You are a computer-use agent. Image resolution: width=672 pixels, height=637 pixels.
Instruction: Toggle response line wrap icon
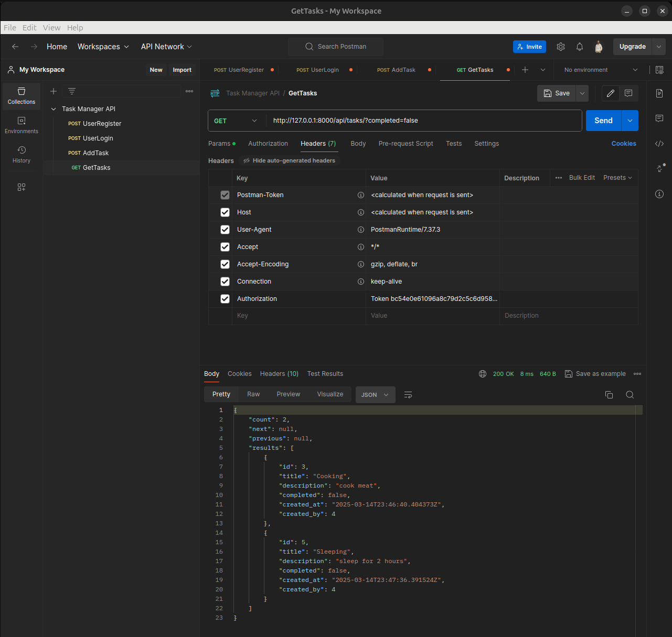click(408, 395)
